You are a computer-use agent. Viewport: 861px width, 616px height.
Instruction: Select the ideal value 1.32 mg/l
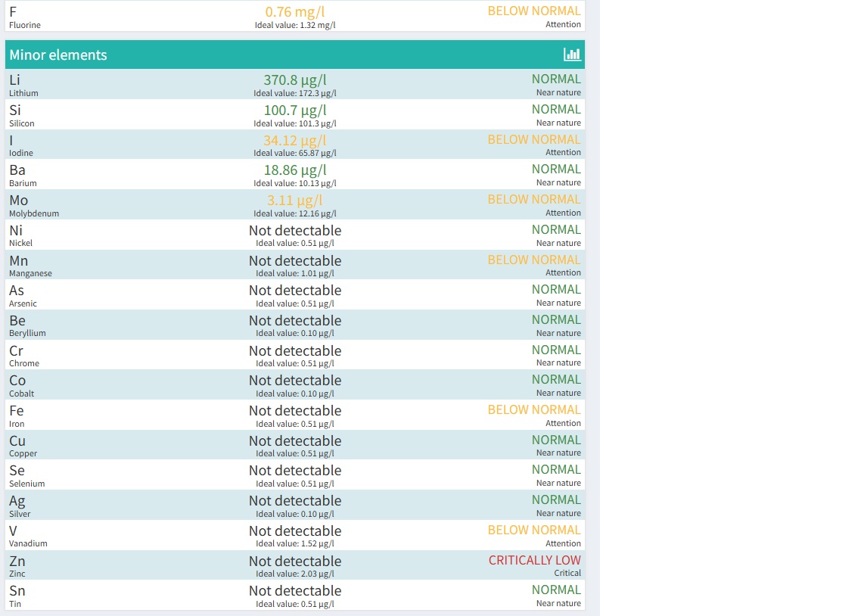317,25
